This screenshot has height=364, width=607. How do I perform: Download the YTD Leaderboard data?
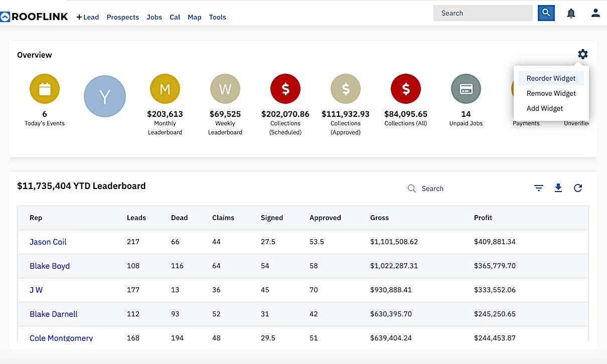558,188
